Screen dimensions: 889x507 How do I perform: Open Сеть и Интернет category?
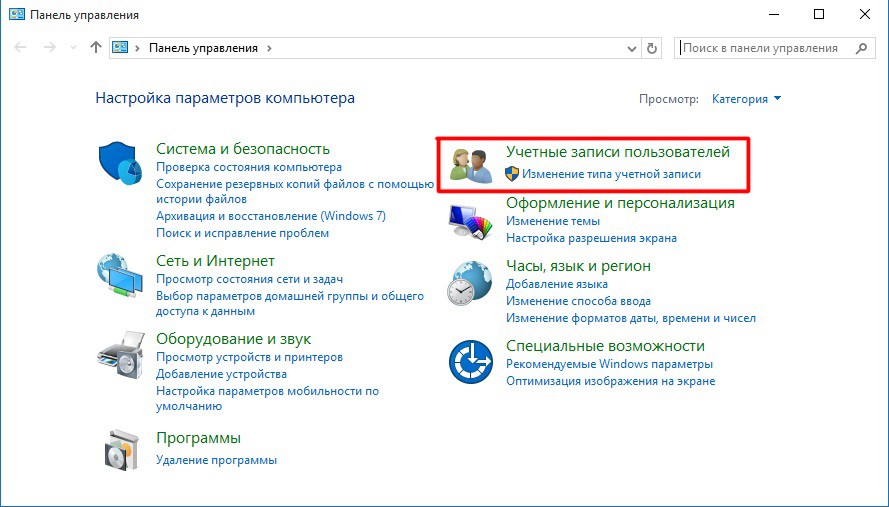click(215, 261)
